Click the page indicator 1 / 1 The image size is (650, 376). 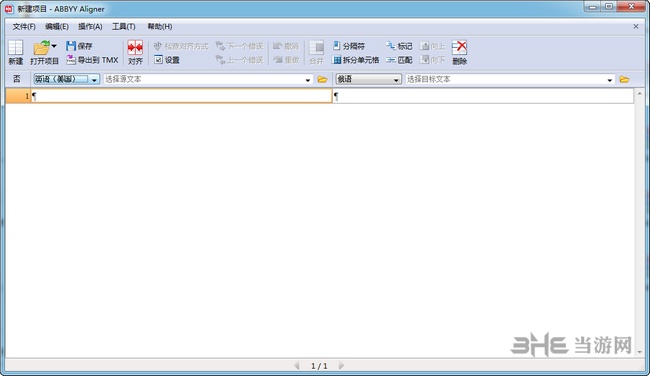click(319, 366)
